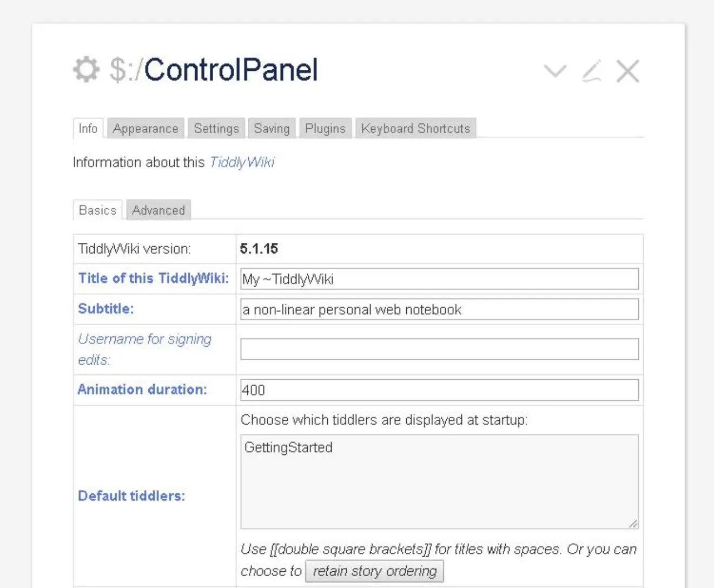The image size is (714, 588).
Task: Open the Plugins tab
Action: 325,129
